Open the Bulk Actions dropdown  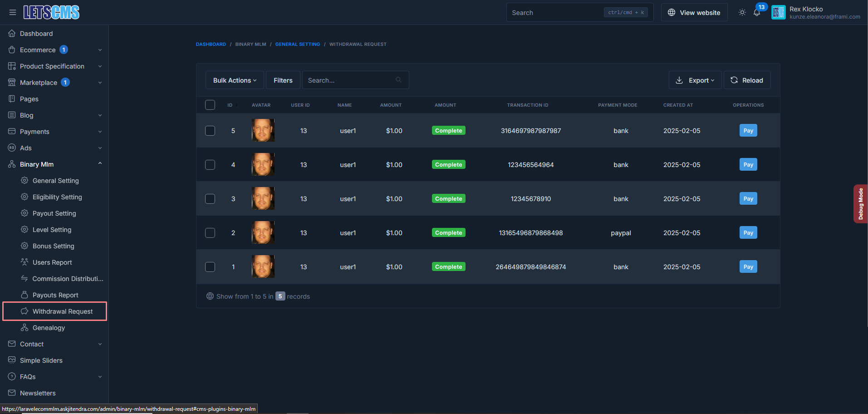coord(235,80)
